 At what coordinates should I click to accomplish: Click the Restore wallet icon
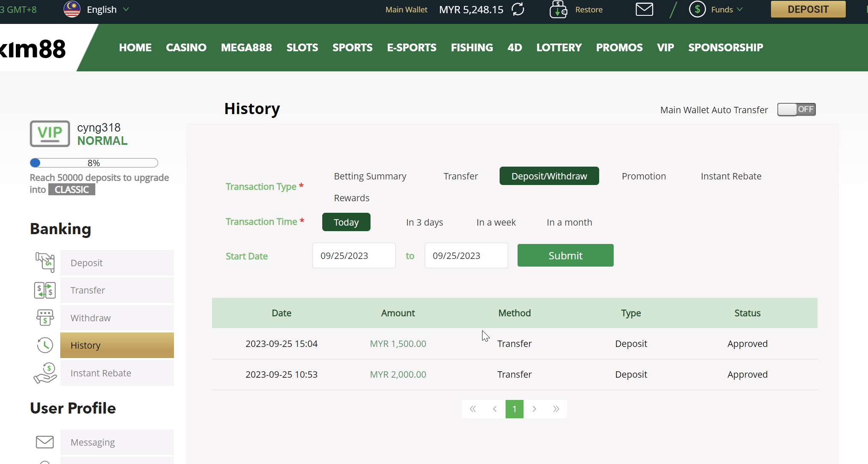(558, 9)
